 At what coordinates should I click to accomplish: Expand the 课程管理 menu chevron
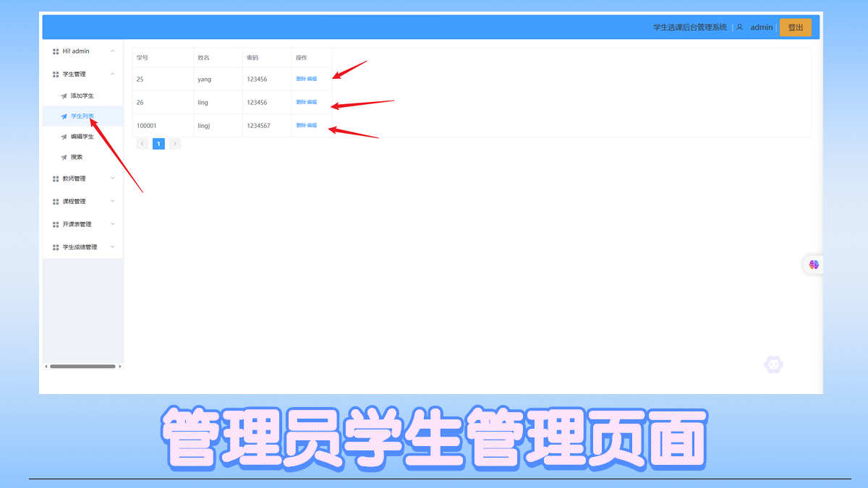(x=112, y=201)
